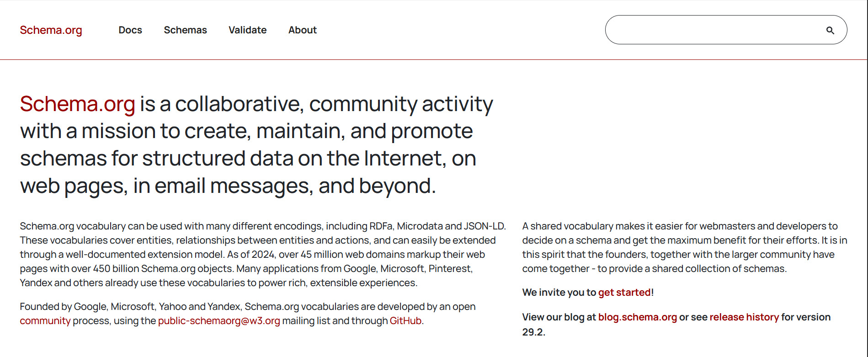Click 'Yandex and others already use' line
This screenshot has height=357, width=868.
218,283
